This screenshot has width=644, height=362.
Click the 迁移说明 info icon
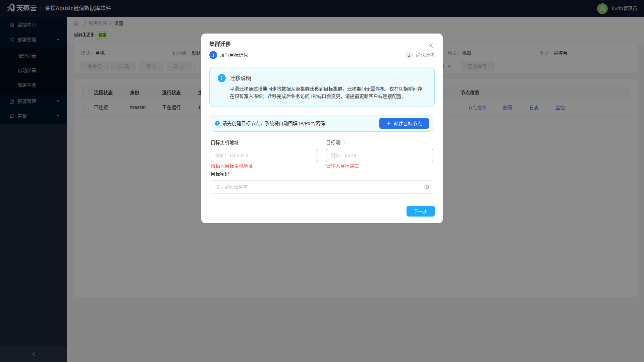click(222, 78)
